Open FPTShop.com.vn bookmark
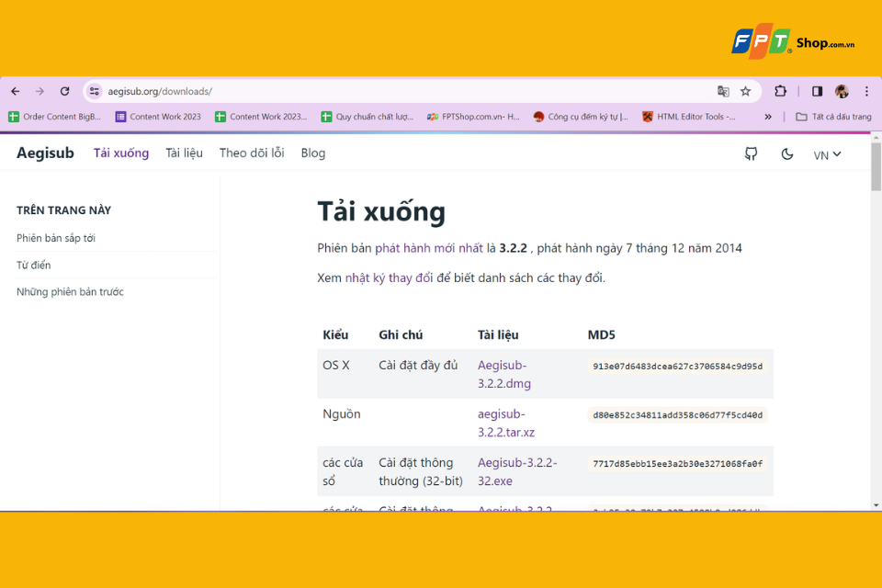The image size is (882, 588). 473,117
